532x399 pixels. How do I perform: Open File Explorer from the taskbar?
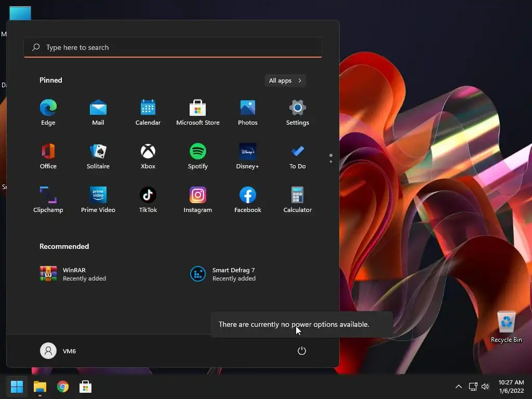39,387
